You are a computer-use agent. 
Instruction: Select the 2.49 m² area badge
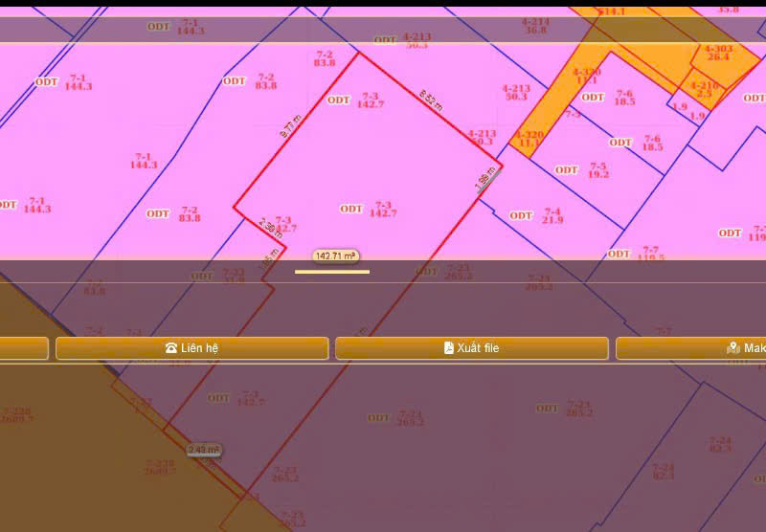[x=204, y=450]
